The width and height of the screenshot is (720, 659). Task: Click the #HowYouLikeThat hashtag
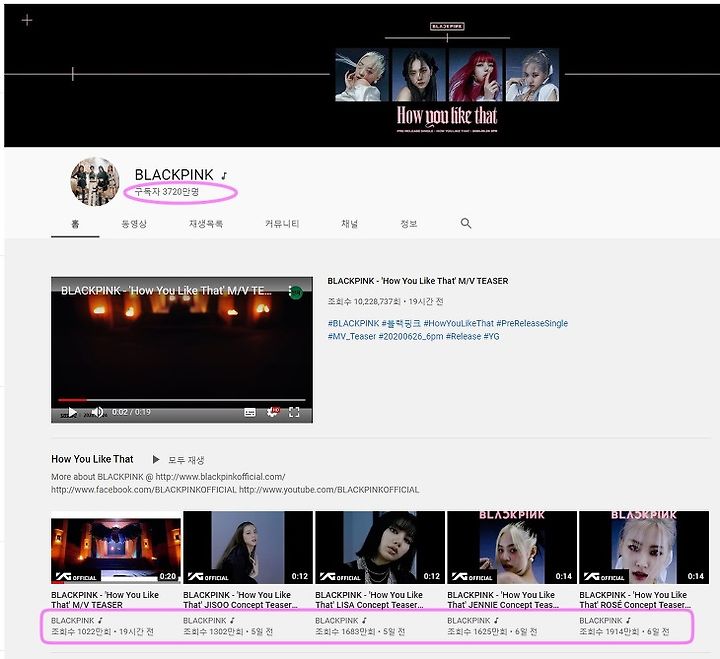tap(458, 323)
